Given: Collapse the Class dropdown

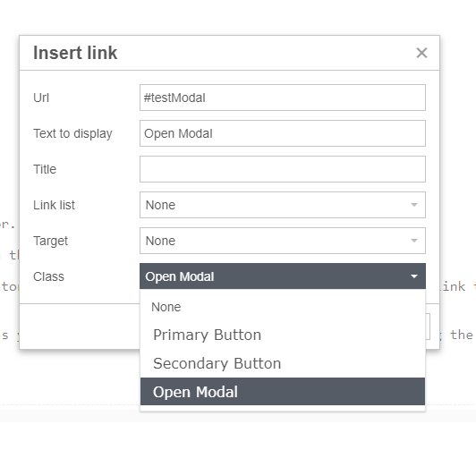Looking at the screenshot, I should tap(283, 276).
